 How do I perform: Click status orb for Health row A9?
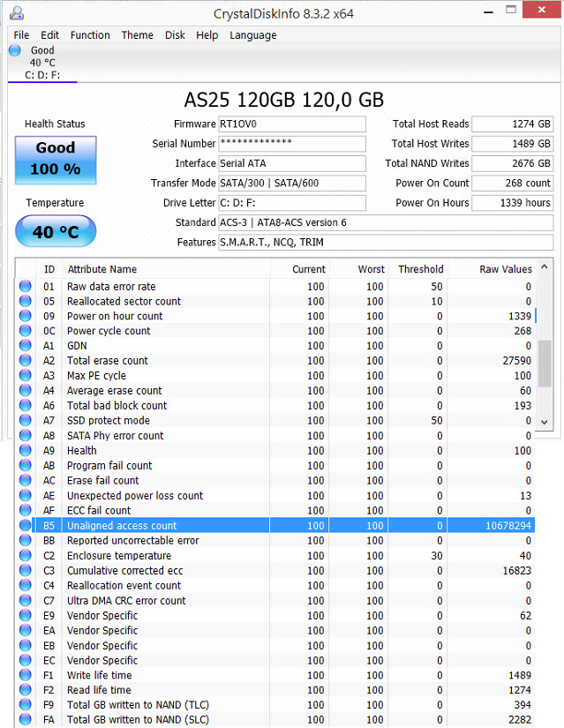[25, 450]
